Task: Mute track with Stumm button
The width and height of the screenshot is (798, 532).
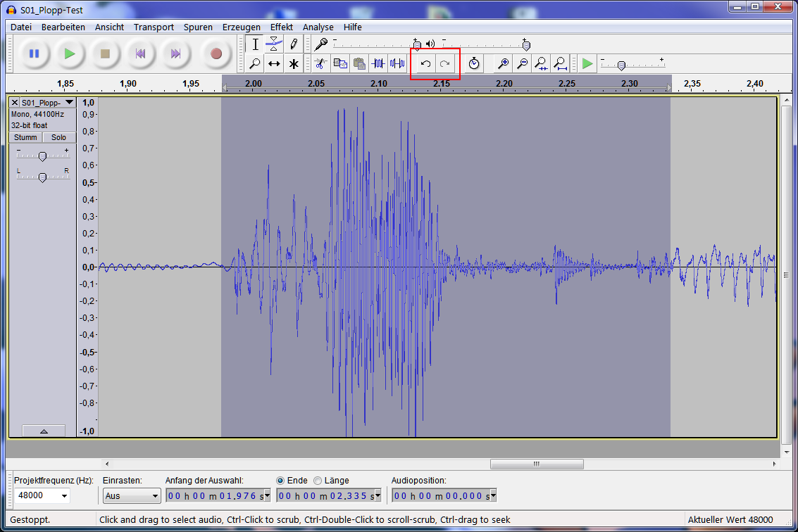Action: point(25,137)
